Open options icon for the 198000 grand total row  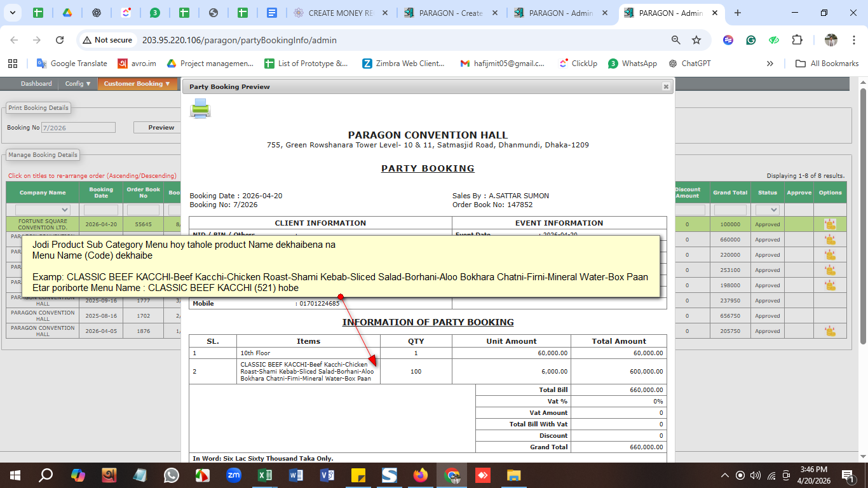(830, 285)
